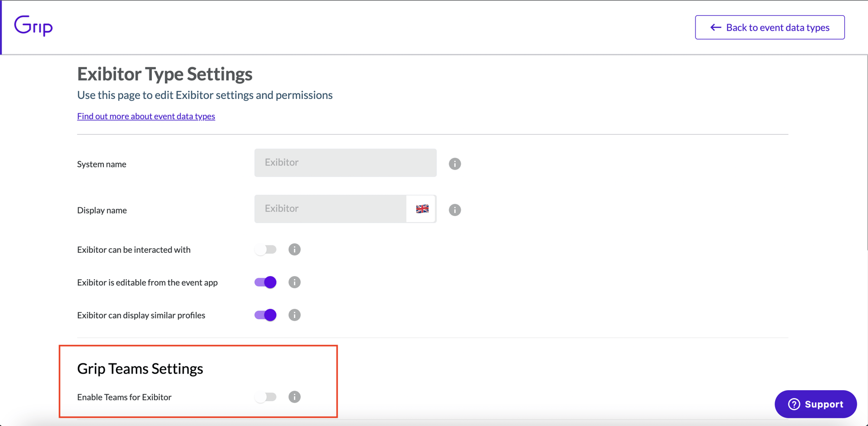Image resolution: width=868 pixels, height=426 pixels.
Task: Open 'Find out more about event data types'
Action: click(x=146, y=116)
